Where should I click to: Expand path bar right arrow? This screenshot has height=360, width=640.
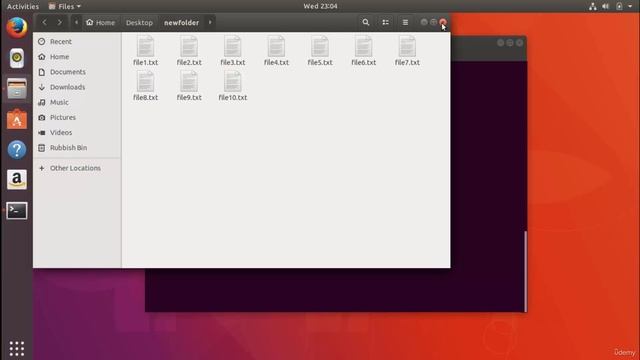tap(210, 22)
